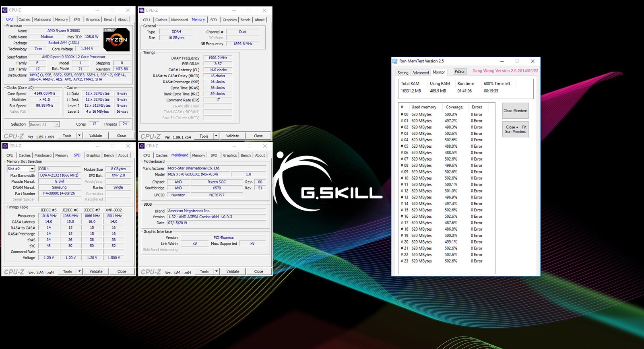
Task: Expand the Tools arrow in the processor CPU window
Action: 79,136
